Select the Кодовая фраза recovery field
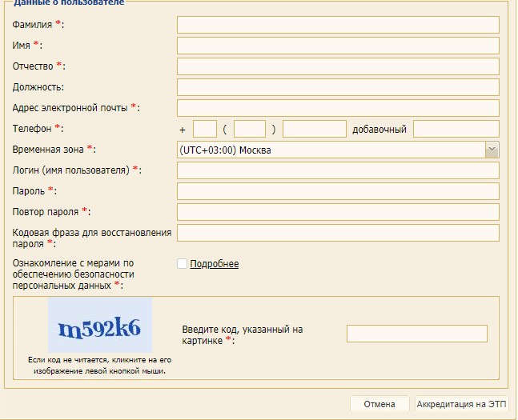 pyautogui.click(x=337, y=233)
